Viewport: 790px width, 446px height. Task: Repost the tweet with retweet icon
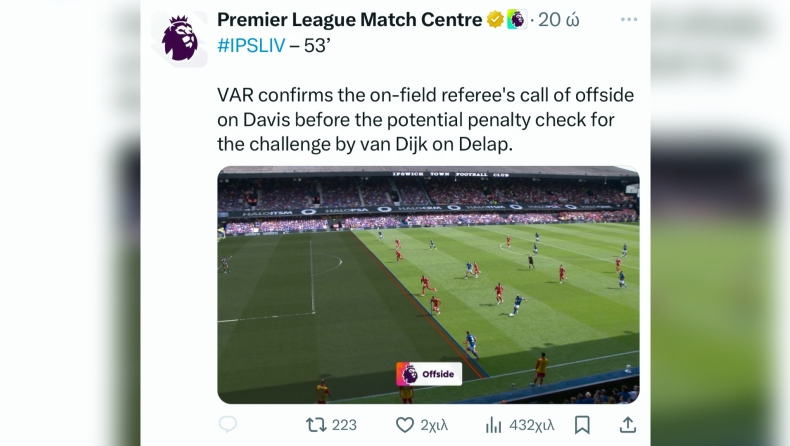[316, 425]
